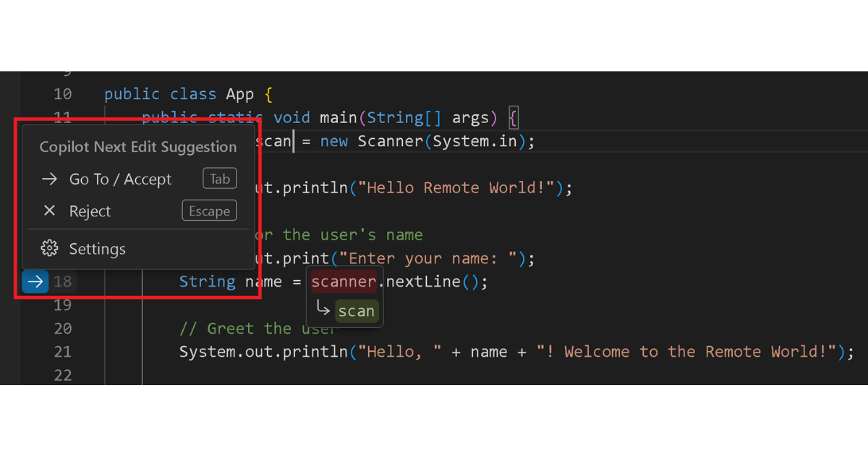This screenshot has height=456, width=868.
Task: Reject the Copilot edit suggestion
Action: pyautogui.click(x=89, y=211)
